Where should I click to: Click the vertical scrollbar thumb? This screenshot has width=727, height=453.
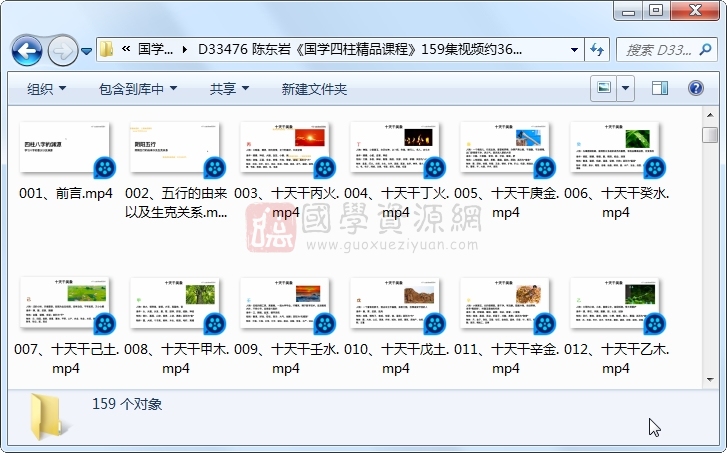(x=710, y=134)
